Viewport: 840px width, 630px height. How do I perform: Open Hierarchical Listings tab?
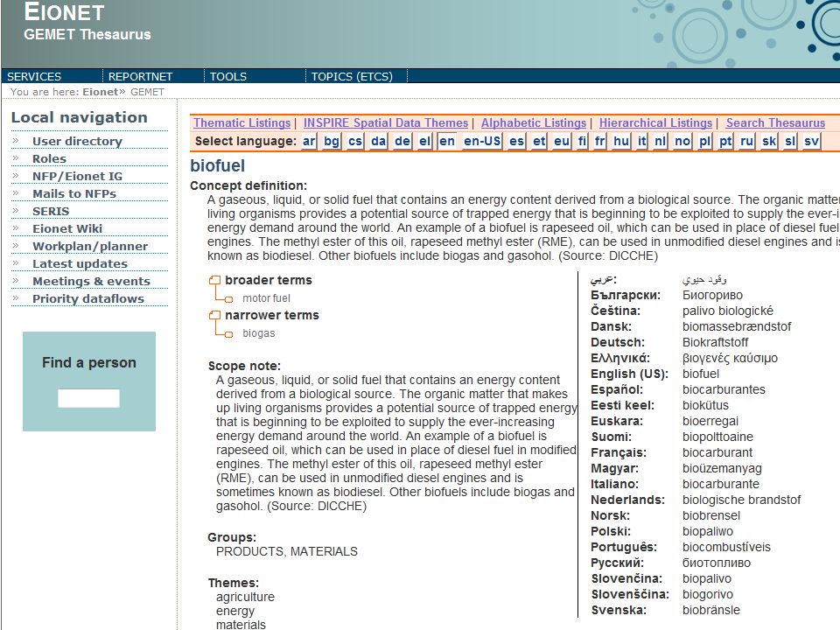pyautogui.click(x=655, y=122)
